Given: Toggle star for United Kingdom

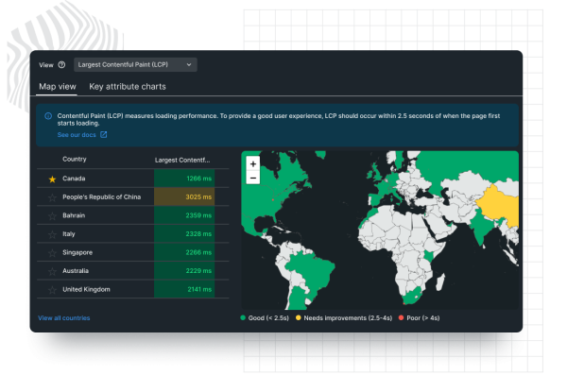Looking at the screenshot, I should coord(52,290).
